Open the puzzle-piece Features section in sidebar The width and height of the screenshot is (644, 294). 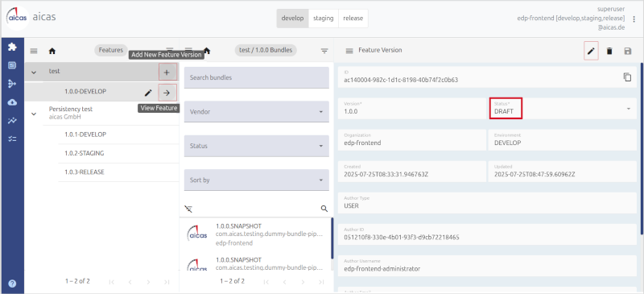click(x=12, y=47)
